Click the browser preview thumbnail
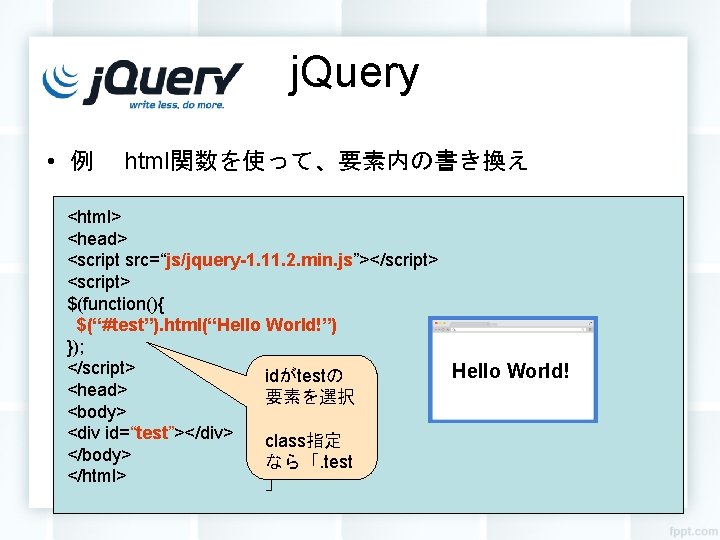The width and height of the screenshot is (720, 540). 513,369
